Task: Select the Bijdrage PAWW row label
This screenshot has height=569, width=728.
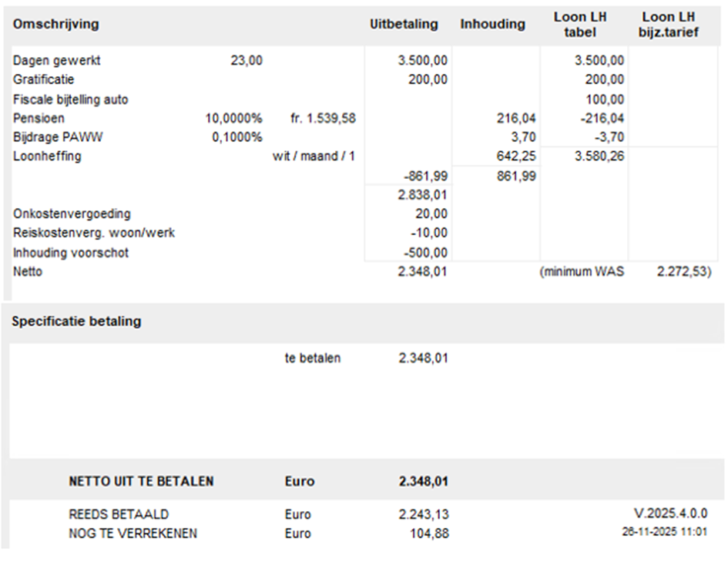Action: coord(58,137)
